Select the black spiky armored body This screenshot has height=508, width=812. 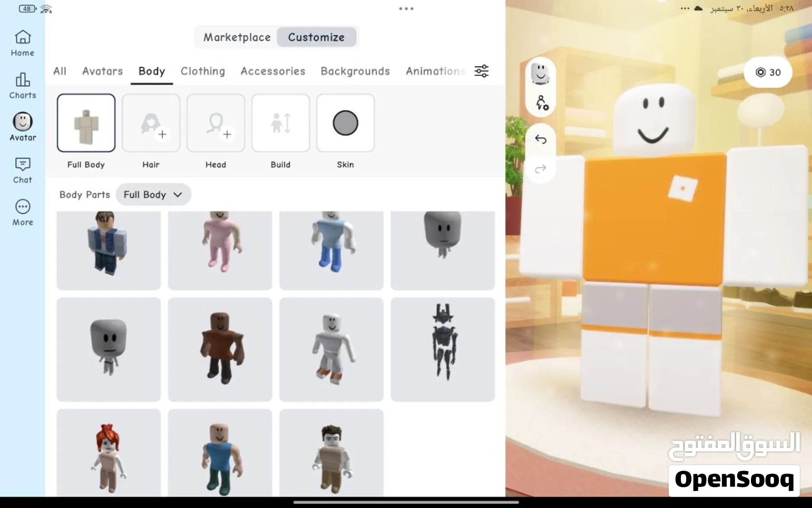point(443,350)
